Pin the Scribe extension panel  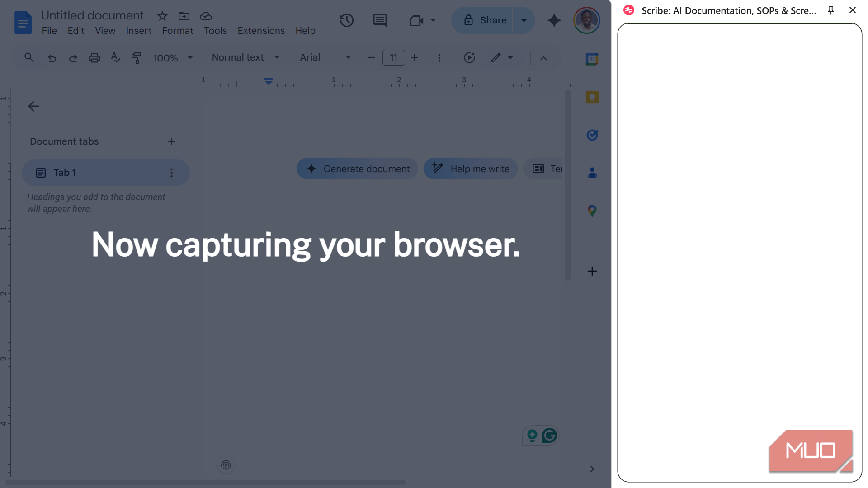click(x=831, y=10)
